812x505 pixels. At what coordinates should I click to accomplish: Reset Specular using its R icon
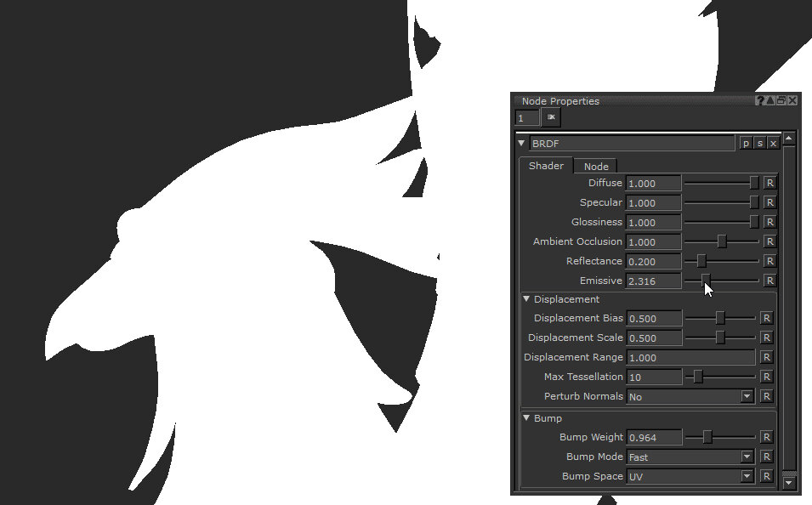(768, 202)
